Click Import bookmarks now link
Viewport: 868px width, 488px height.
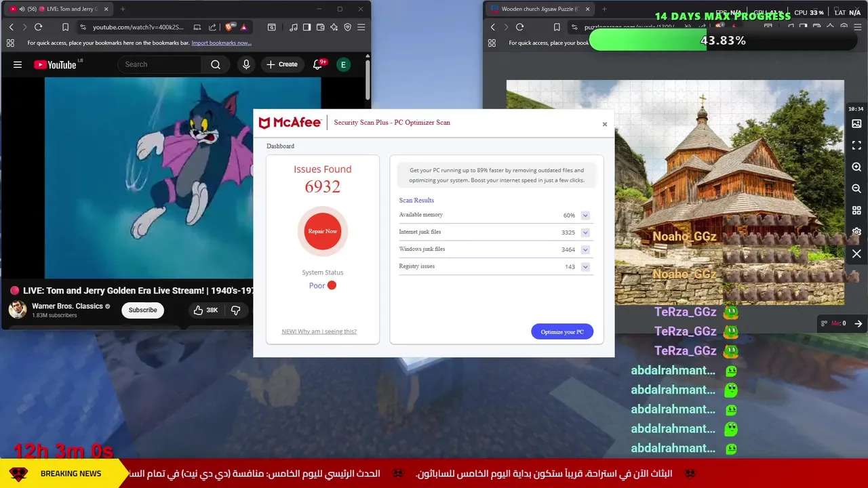pos(222,43)
